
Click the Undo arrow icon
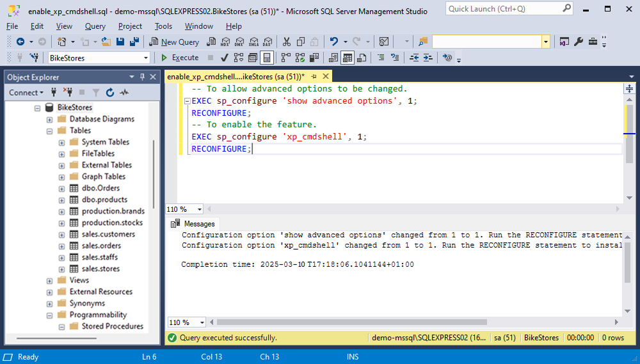tap(334, 42)
